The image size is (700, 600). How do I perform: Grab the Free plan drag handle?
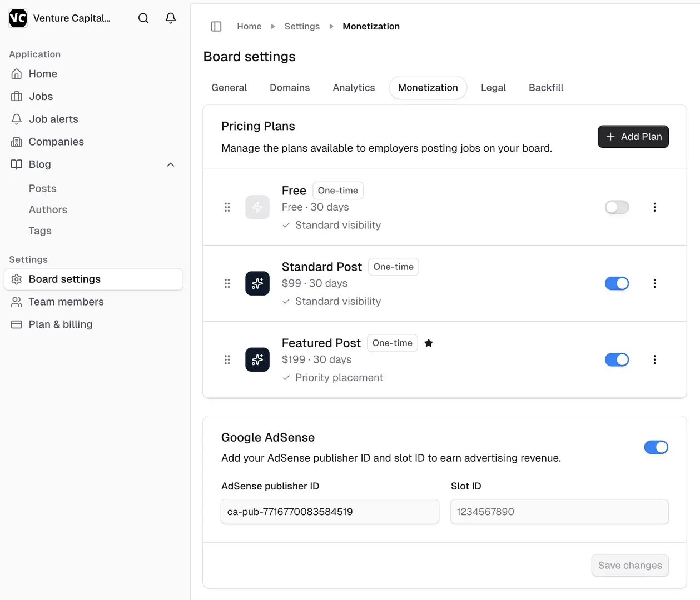click(x=227, y=207)
